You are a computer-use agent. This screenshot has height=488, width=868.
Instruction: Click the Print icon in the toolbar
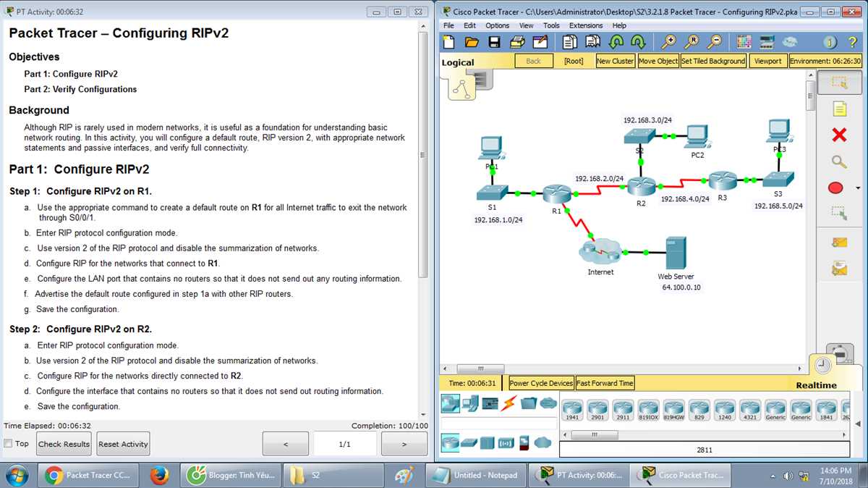coord(517,43)
